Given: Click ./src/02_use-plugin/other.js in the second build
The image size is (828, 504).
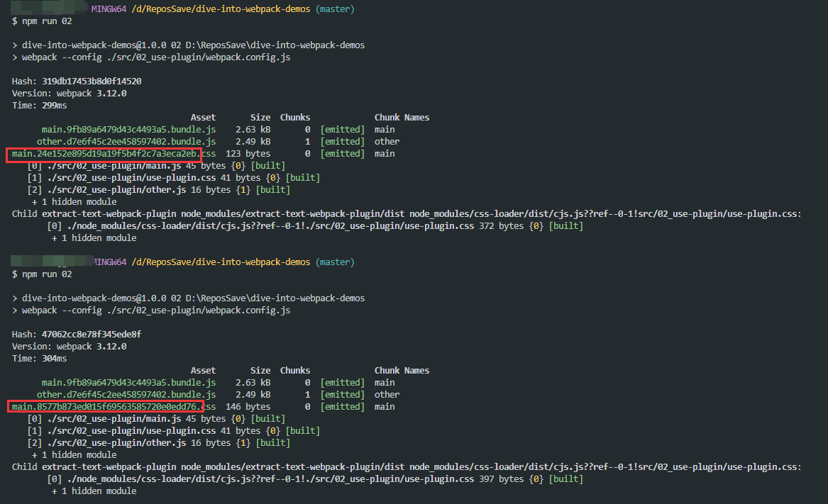Looking at the screenshot, I should pos(117,443).
